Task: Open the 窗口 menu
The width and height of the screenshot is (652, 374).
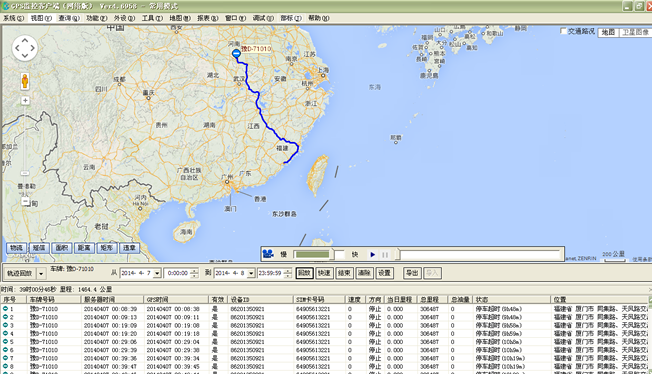Action: [x=235, y=18]
